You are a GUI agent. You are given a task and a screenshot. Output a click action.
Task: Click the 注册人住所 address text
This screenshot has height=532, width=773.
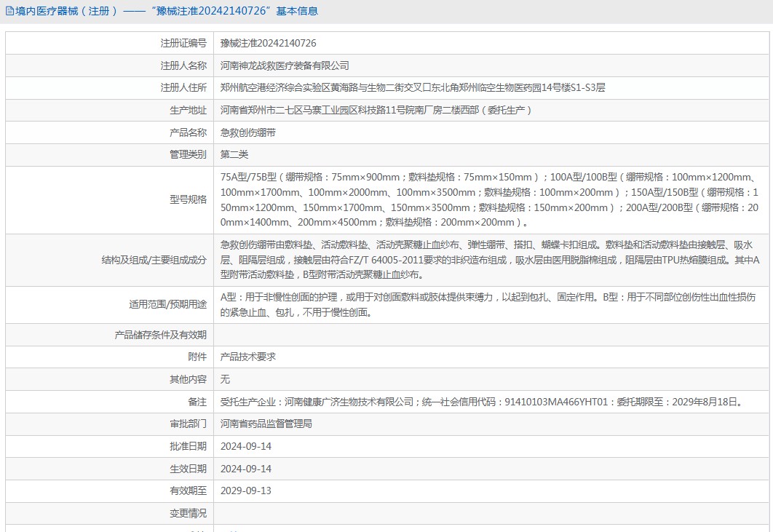pos(413,87)
